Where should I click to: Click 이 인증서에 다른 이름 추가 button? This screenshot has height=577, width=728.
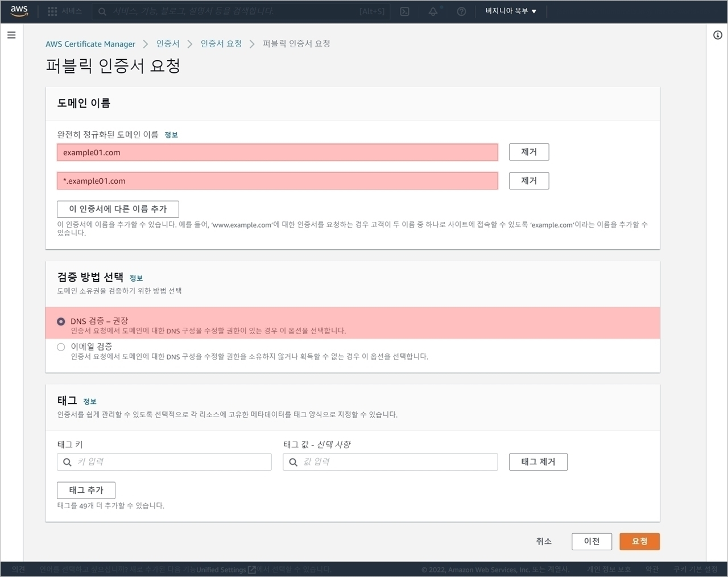pos(118,209)
